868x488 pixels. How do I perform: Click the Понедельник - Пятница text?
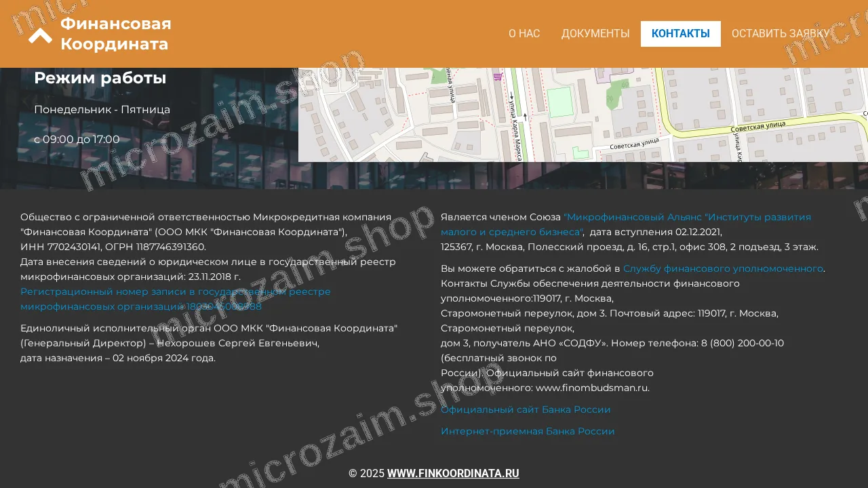102,109
